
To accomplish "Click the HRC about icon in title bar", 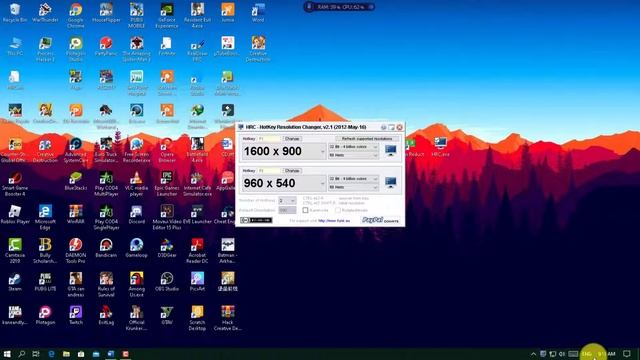I will [x=383, y=127].
